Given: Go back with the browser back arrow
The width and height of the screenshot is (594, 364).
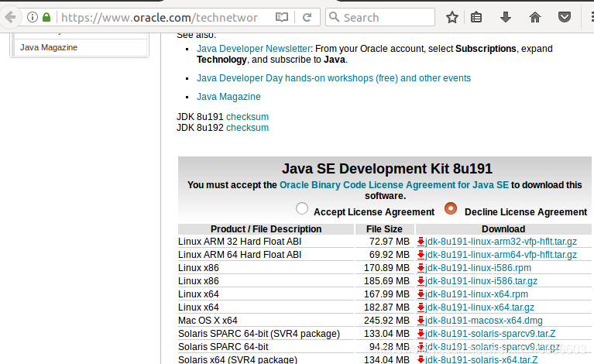Looking at the screenshot, I should (x=10, y=17).
